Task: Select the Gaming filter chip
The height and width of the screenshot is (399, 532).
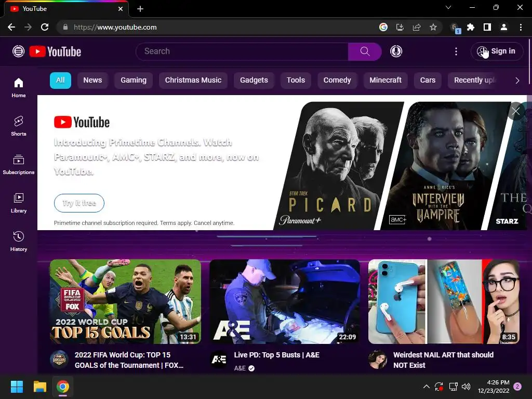Action: [134, 81]
